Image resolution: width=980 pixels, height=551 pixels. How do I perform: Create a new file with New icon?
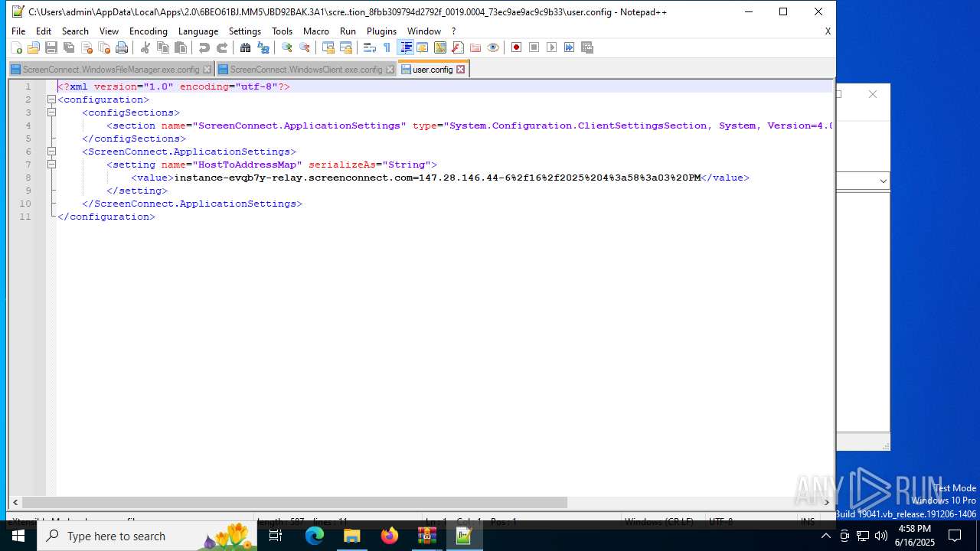tap(16, 47)
